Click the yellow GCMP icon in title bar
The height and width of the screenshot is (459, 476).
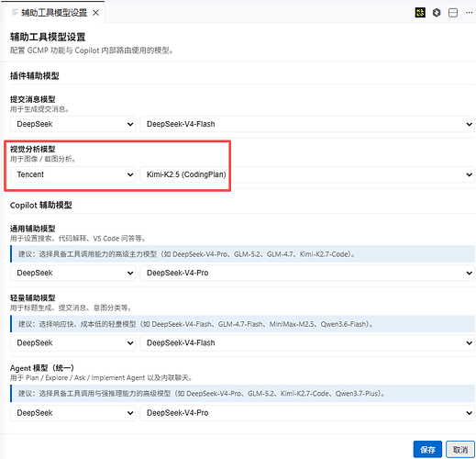pyautogui.click(x=420, y=13)
